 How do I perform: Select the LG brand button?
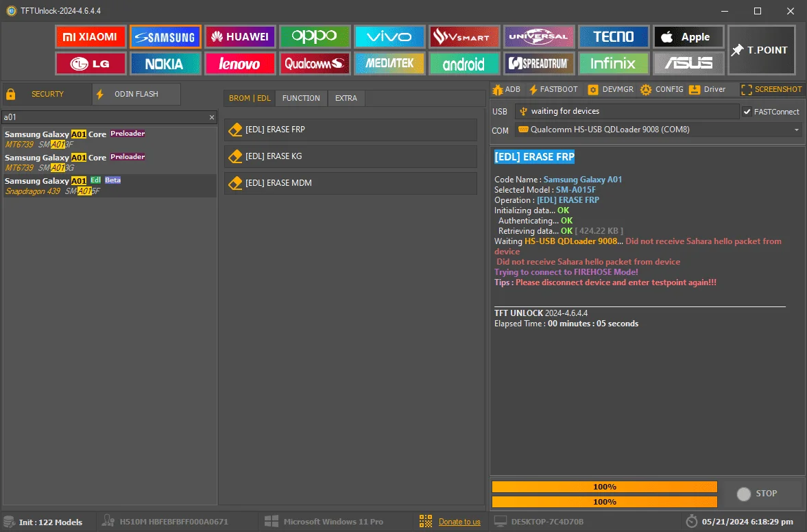pyautogui.click(x=91, y=64)
